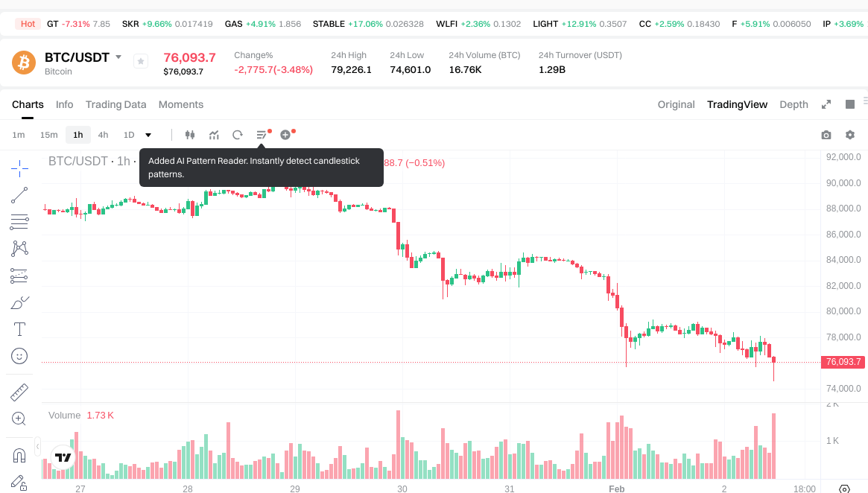868x493 pixels.
Task: Expand the BTC/USDT pair selector arrow
Action: [x=118, y=57]
